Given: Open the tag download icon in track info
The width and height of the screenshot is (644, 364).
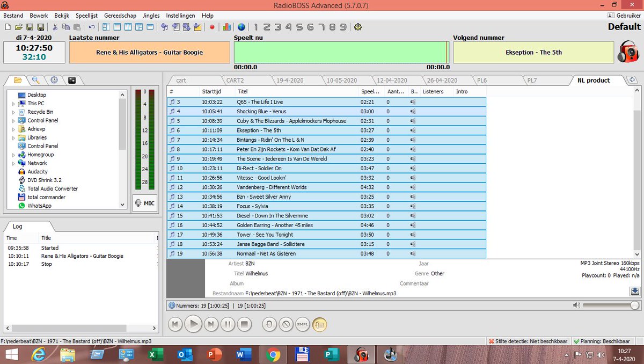Looking at the screenshot, I should pos(634,291).
